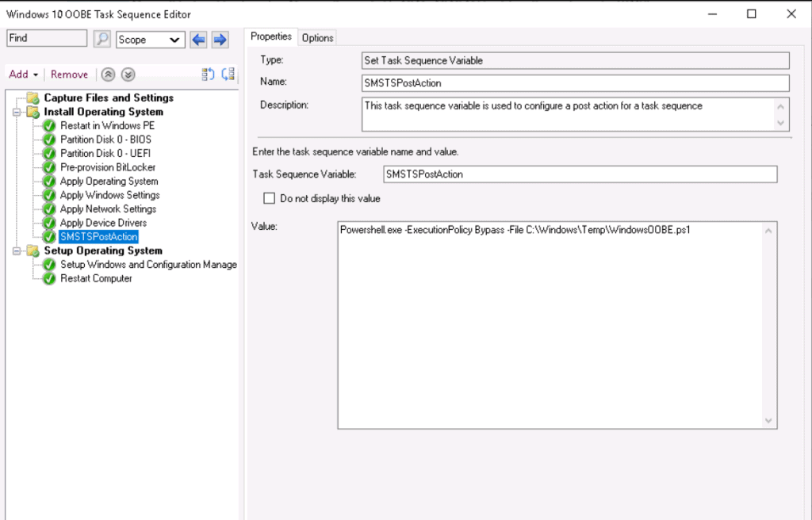This screenshot has width=812, height=520.
Task: Minimize the Task Sequence Editor window
Action: (713, 14)
